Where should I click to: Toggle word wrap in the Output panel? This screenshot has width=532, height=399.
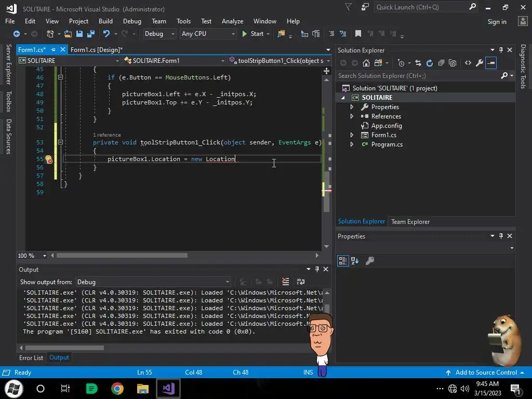pos(301,282)
